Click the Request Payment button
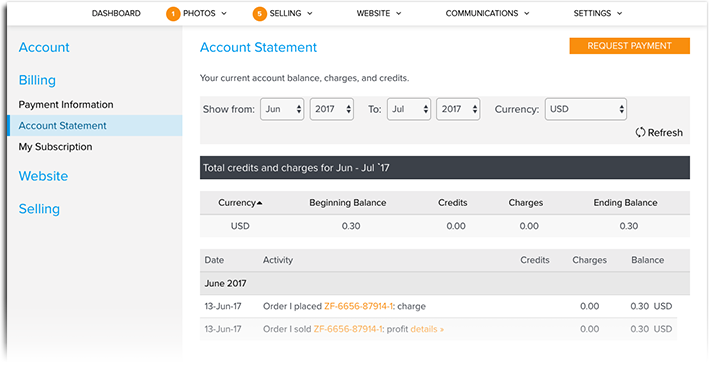This screenshot has width=709, height=374. coord(629,46)
